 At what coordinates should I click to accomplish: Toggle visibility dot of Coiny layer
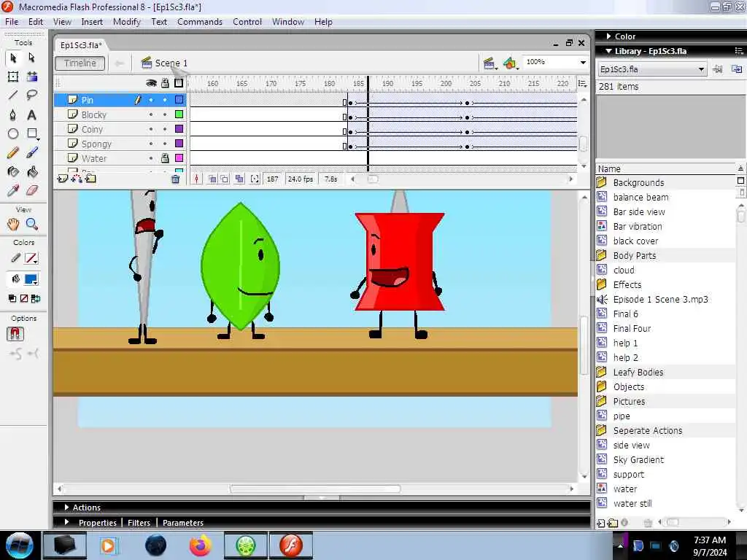click(x=151, y=129)
